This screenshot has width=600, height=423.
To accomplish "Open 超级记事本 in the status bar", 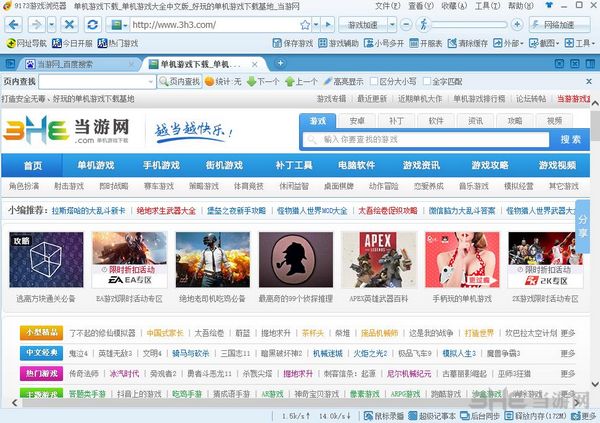I will tap(432, 416).
